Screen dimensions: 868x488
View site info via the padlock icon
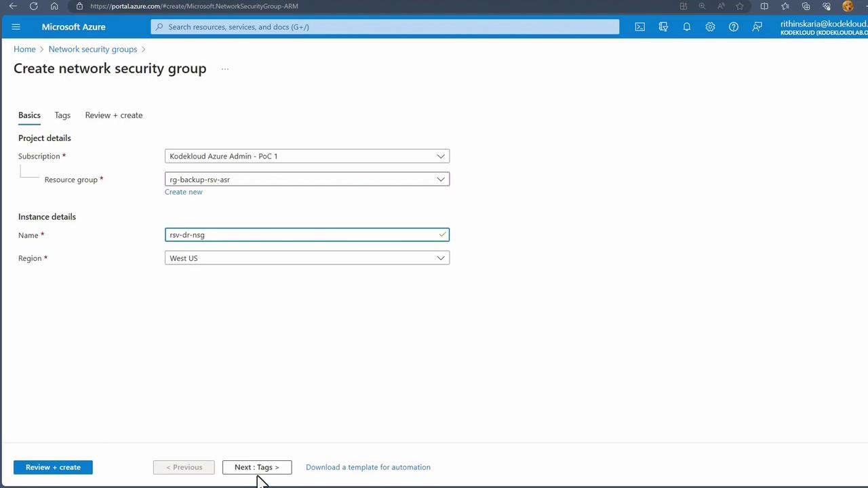tap(79, 6)
